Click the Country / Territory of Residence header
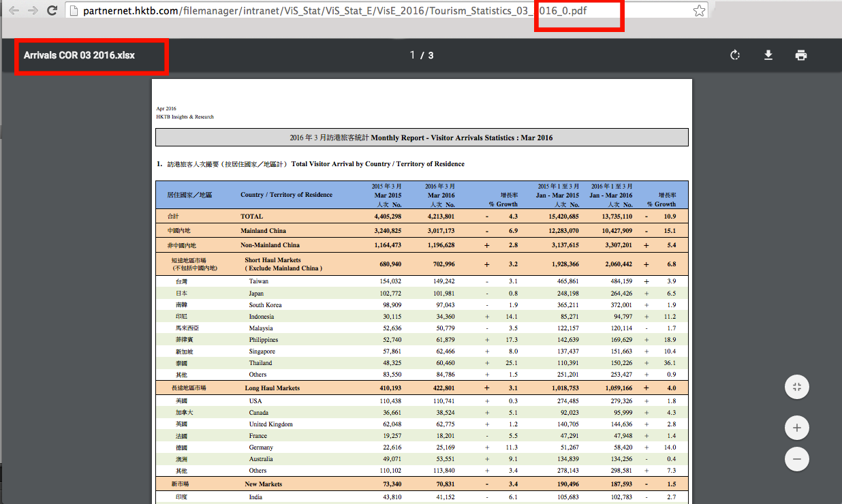842x504 pixels. (x=286, y=195)
